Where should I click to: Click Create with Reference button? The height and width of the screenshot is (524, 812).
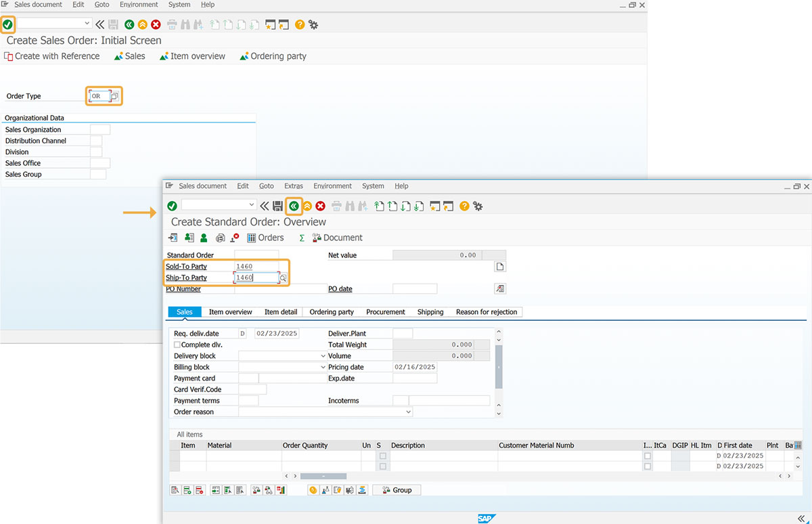[x=52, y=56]
